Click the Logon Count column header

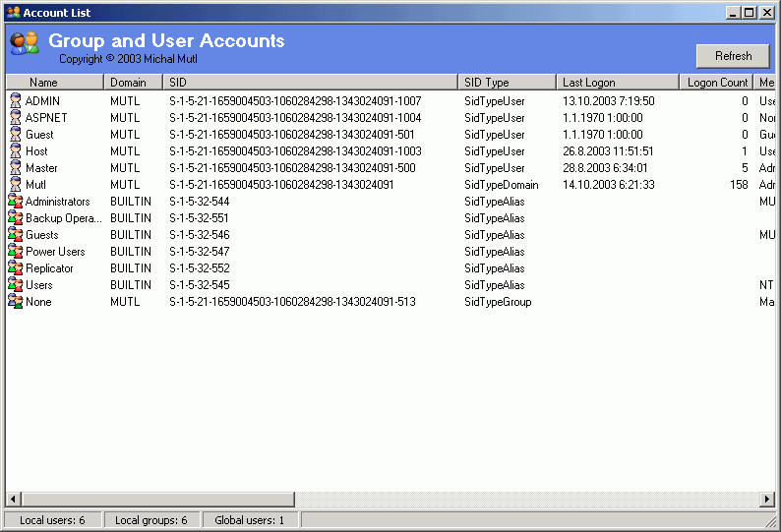click(x=717, y=83)
